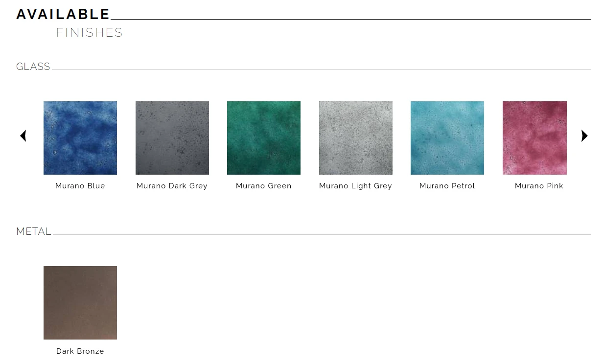The image size is (604, 364).
Task: Pick the Dark Bronze metal swatch
Action: (x=80, y=303)
